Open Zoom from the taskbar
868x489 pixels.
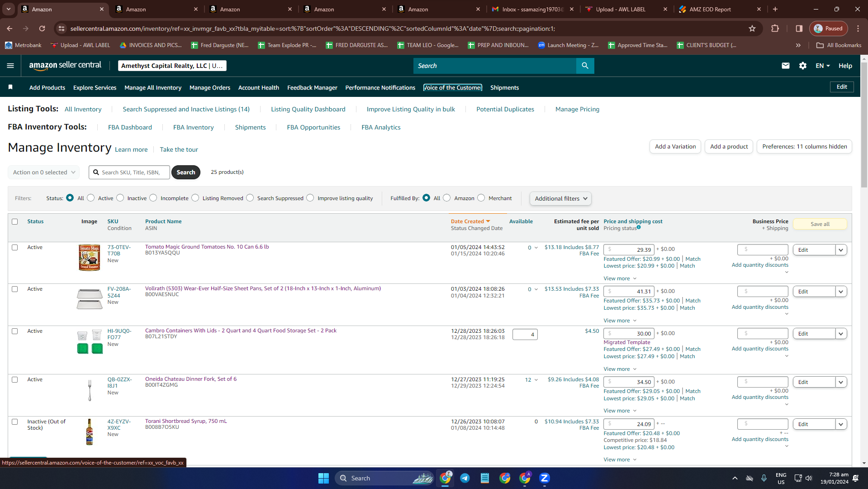(545, 478)
